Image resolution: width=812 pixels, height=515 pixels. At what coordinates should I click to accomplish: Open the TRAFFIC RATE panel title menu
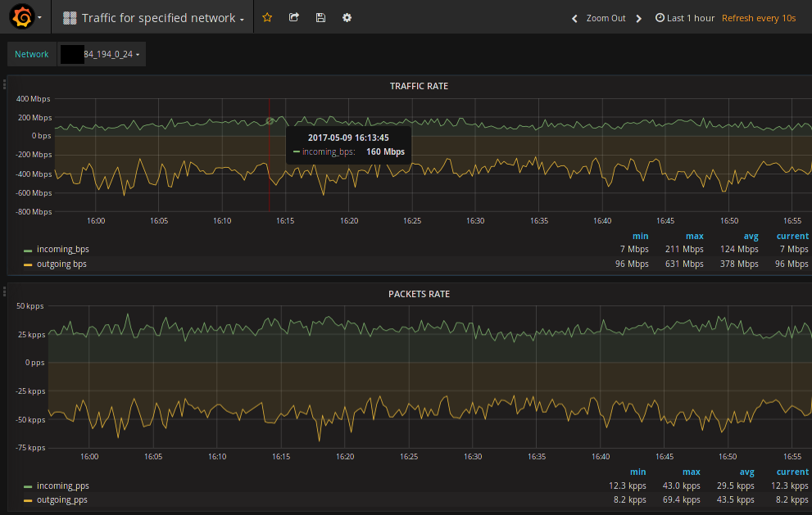419,86
